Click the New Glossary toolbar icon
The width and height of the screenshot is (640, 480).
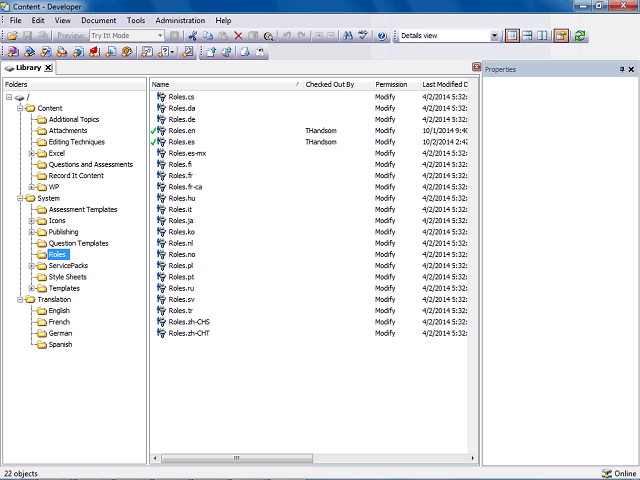click(111, 52)
